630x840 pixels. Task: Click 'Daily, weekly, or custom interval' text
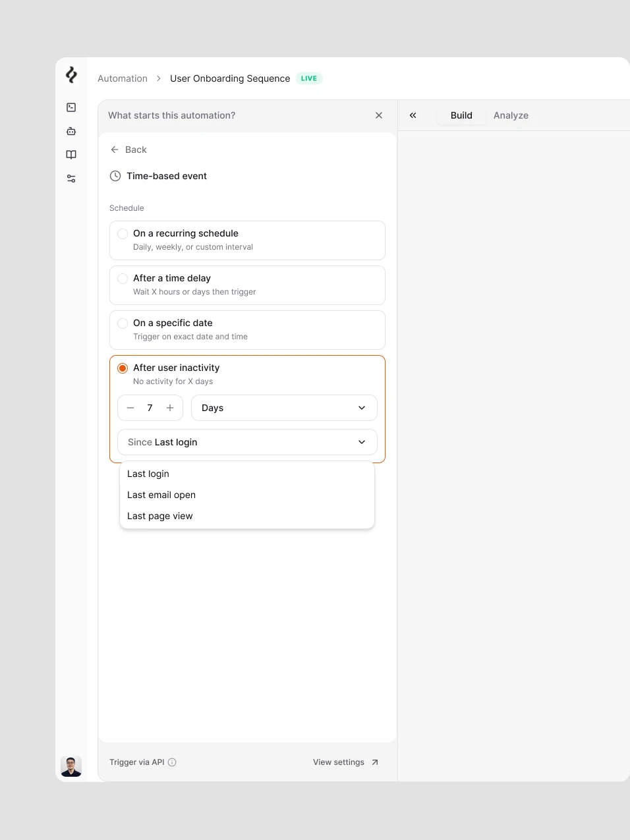[x=193, y=247]
